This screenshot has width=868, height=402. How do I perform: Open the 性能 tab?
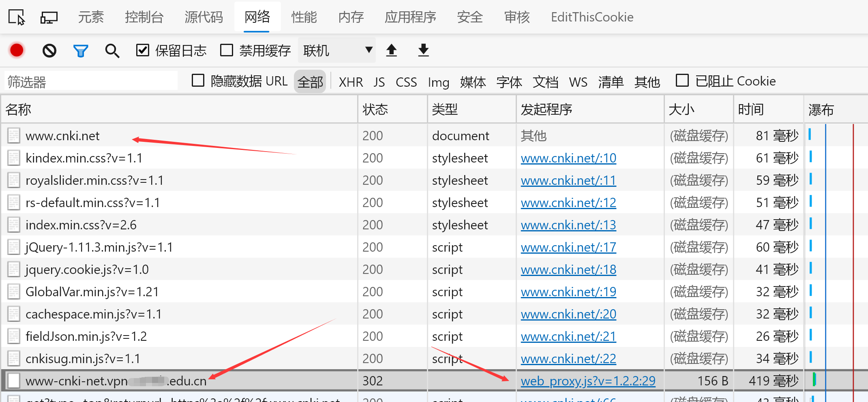pos(304,17)
